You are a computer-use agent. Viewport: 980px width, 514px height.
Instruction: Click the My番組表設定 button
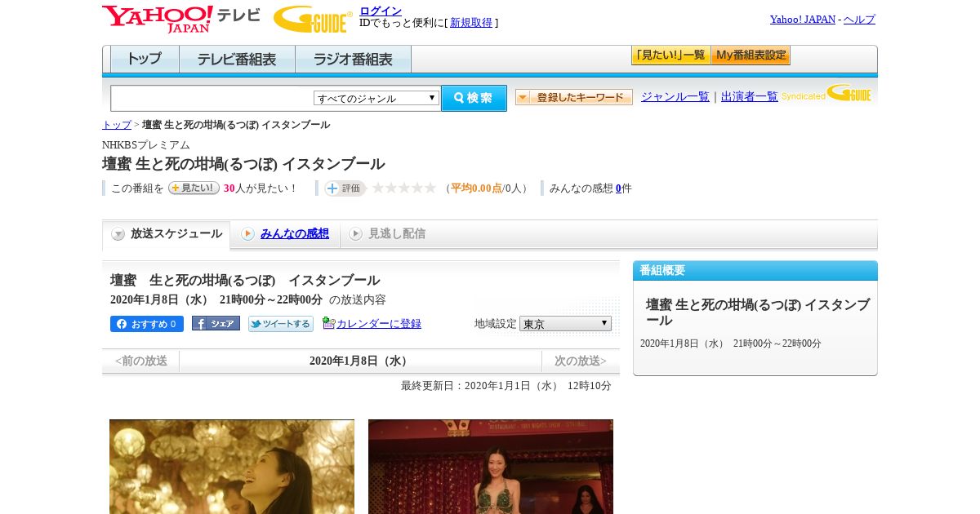click(751, 55)
